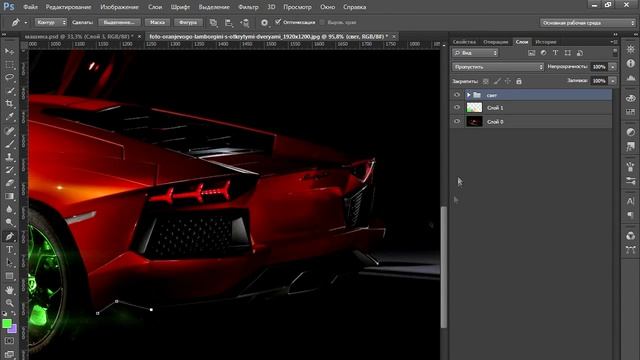The height and width of the screenshot is (360, 640).
Task: Open the Info panel icon
Action: coord(631,63)
